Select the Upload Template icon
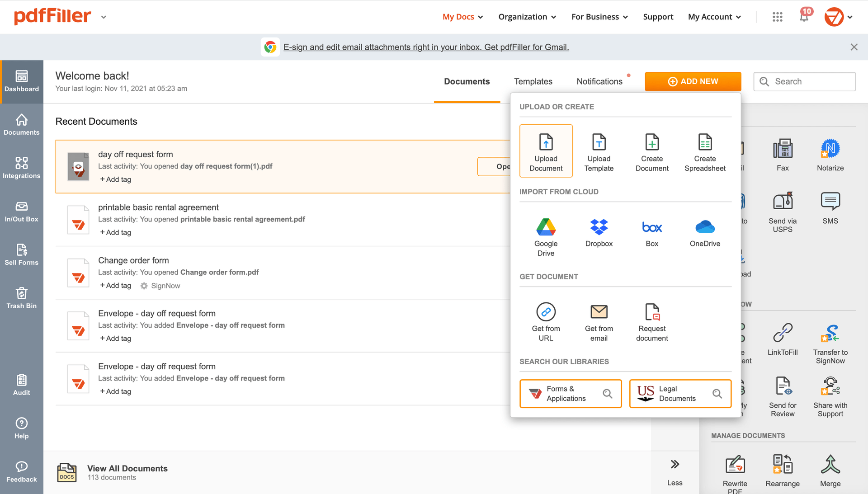 pyautogui.click(x=599, y=151)
